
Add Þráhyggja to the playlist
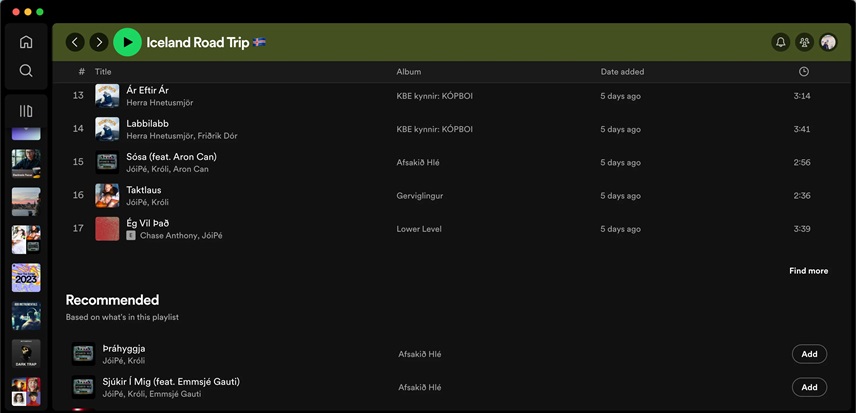[809, 354]
